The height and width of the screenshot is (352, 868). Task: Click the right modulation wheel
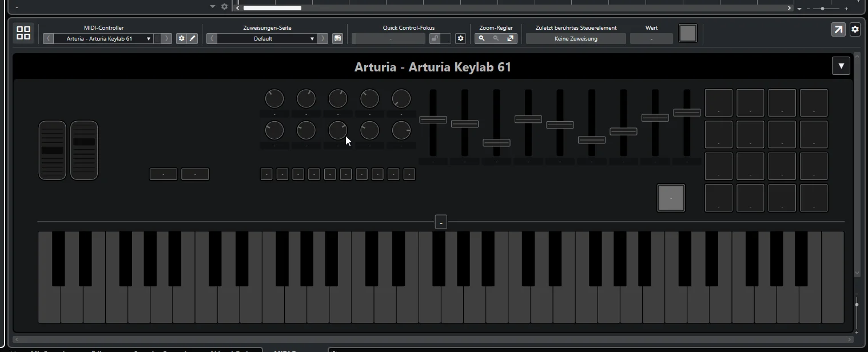(x=84, y=150)
